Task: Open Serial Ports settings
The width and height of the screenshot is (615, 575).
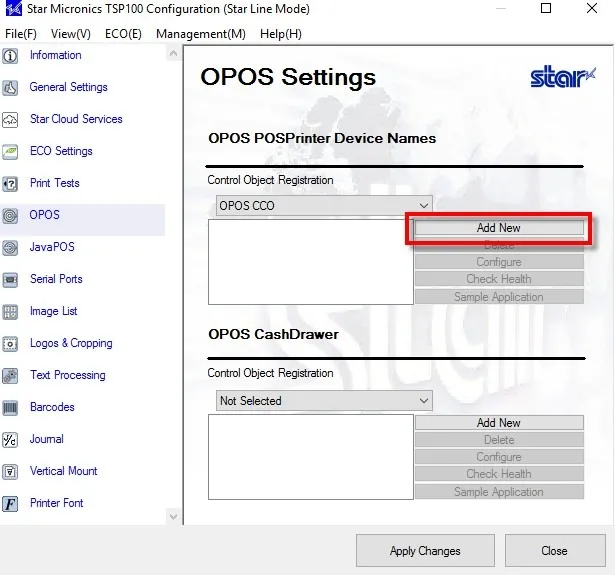Action: tap(56, 279)
